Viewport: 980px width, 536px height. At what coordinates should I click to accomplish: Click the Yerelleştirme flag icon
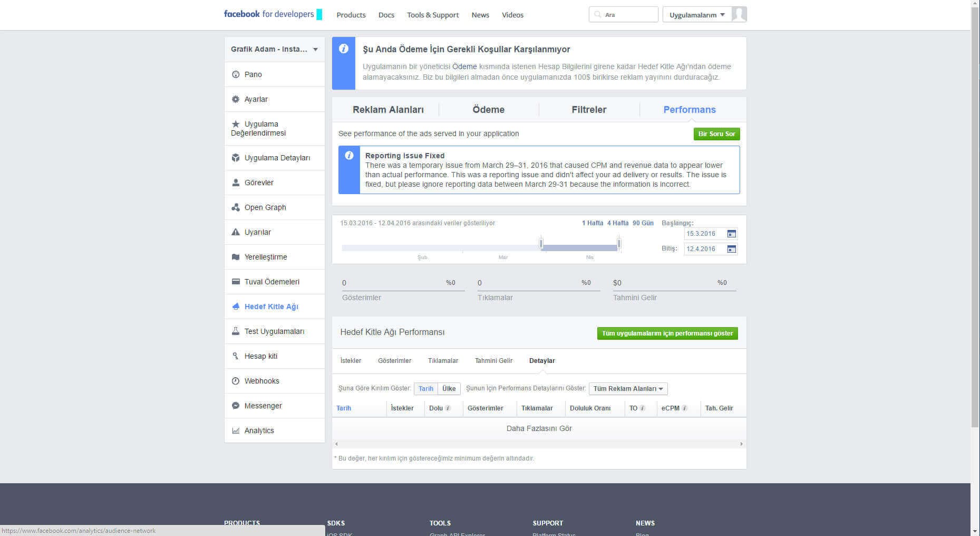click(236, 257)
